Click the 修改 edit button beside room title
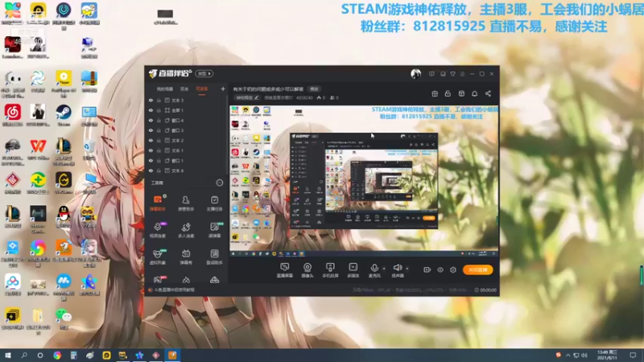 314,89
